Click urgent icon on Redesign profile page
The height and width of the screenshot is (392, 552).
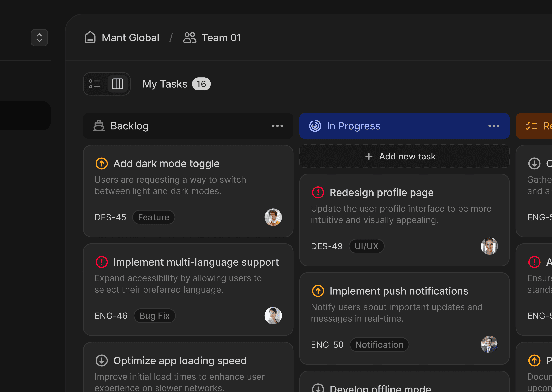[x=318, y=192]
